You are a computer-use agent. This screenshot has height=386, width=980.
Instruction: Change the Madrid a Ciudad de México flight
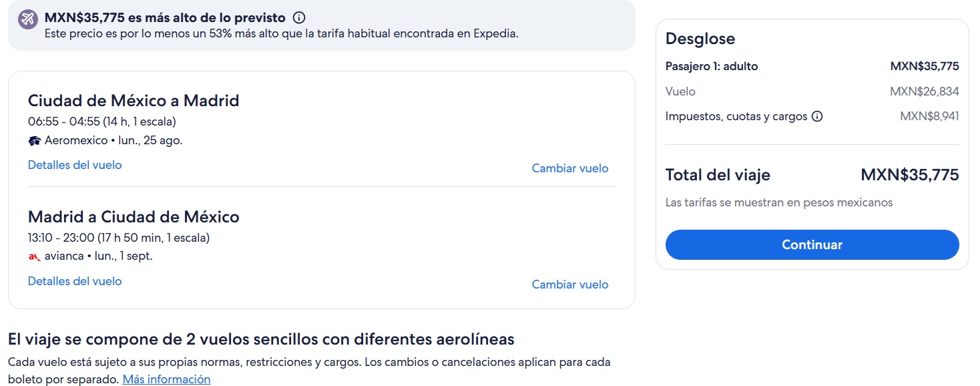click(570, 284)
